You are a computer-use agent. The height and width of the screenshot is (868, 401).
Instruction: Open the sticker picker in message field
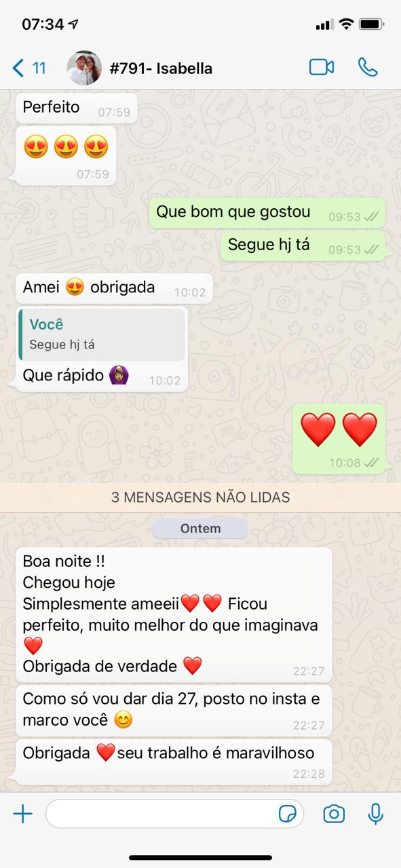(x=288, y=814)
